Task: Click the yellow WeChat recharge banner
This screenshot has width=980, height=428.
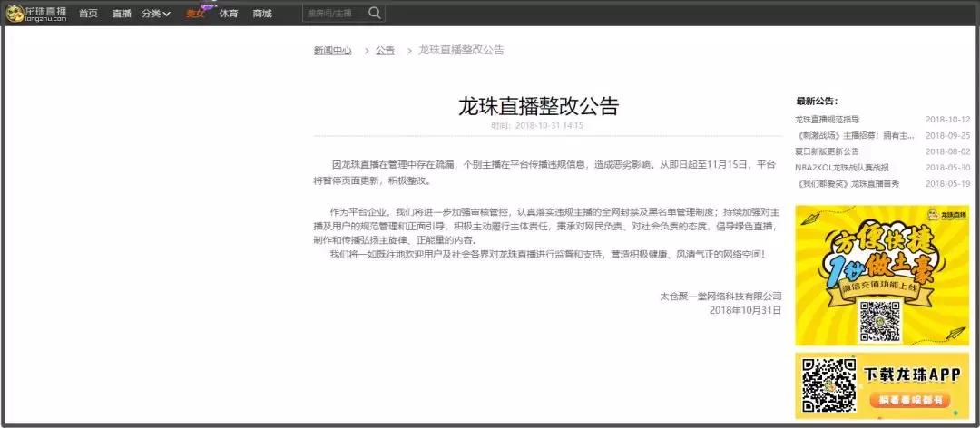Action: pyautogui.click(x=882, y=275)
